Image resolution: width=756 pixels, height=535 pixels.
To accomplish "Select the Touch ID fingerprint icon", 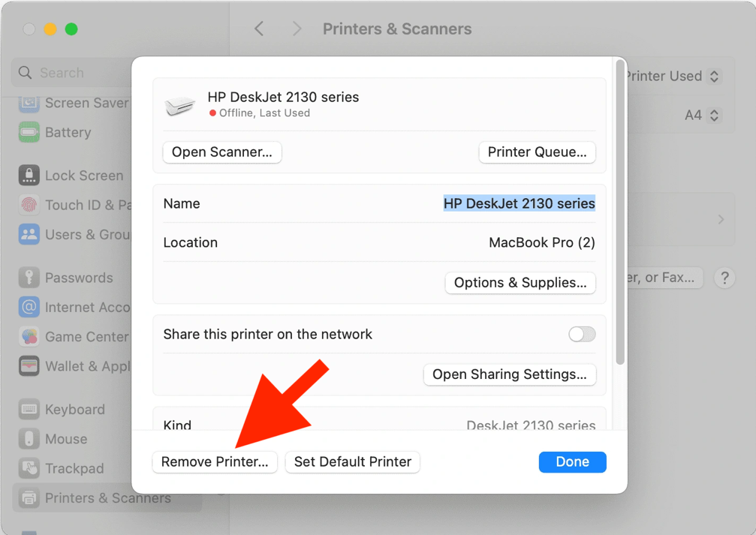I will pyautogui.click(x=29, y=205).
